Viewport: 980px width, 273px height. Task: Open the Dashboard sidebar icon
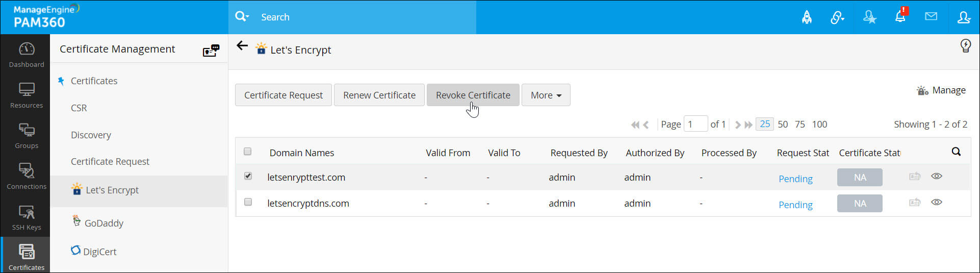(27, 54)
